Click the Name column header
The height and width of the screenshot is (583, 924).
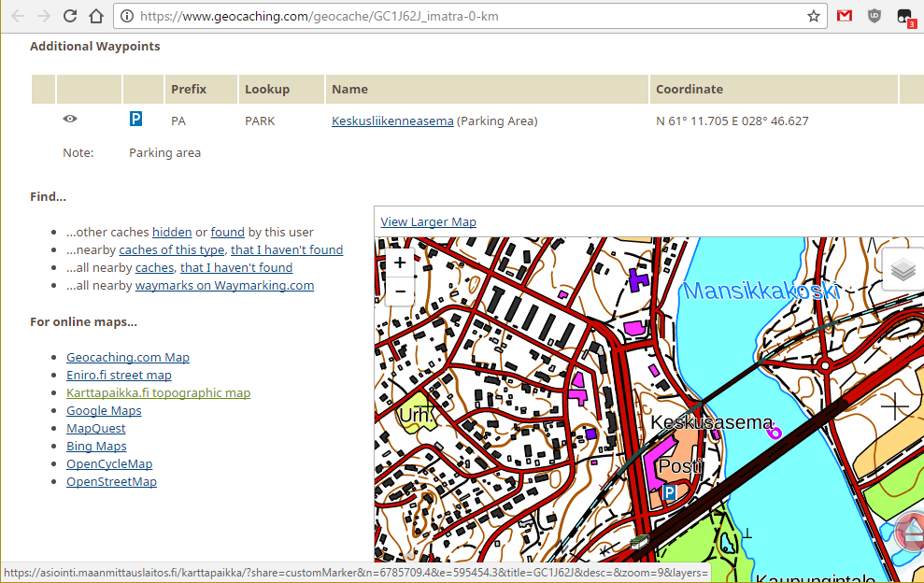[x=349, y=90]
